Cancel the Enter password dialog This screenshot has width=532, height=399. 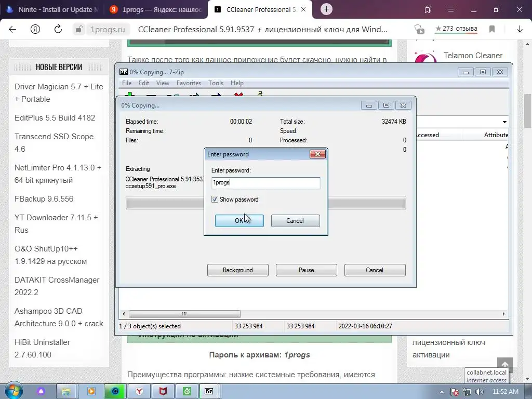point(295,220)
